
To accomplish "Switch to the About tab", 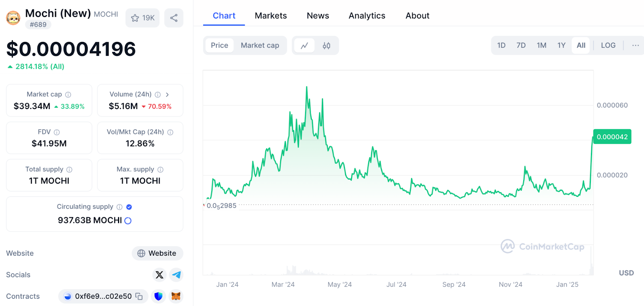I will tap(417, 16).
